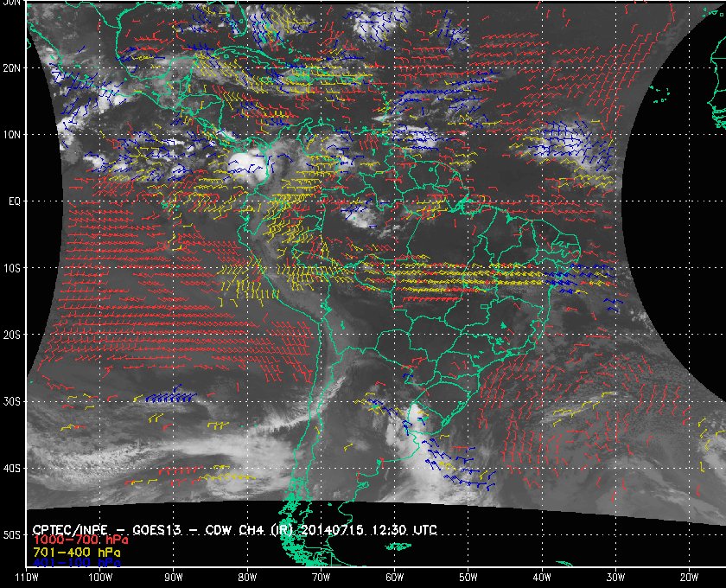The image size is (726, 588).
Task: Click the 60W longitude axis label
Action: point(394,578)
